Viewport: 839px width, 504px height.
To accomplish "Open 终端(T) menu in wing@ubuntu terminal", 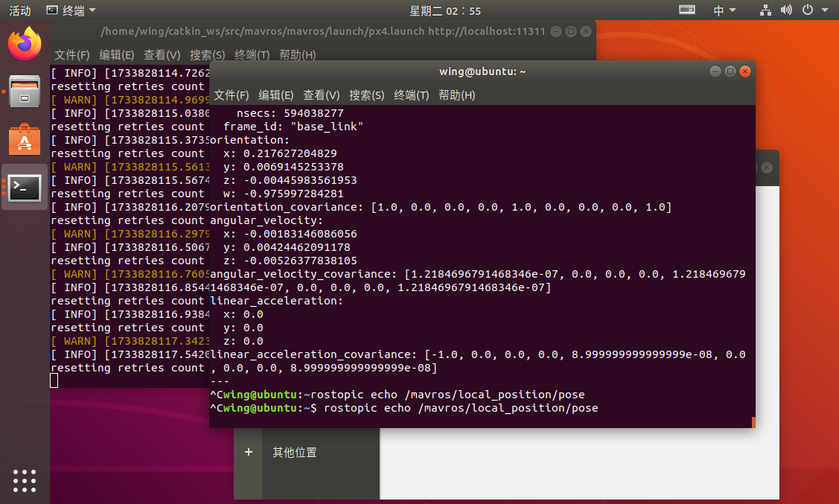I will click(x=412, y=95).
